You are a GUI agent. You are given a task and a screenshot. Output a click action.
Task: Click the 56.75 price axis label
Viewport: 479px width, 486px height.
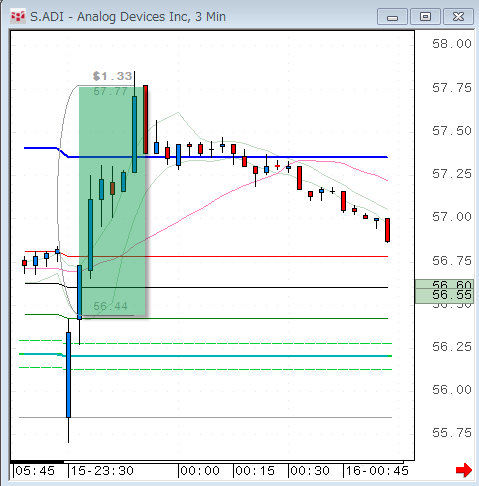[x=452, y=260]
